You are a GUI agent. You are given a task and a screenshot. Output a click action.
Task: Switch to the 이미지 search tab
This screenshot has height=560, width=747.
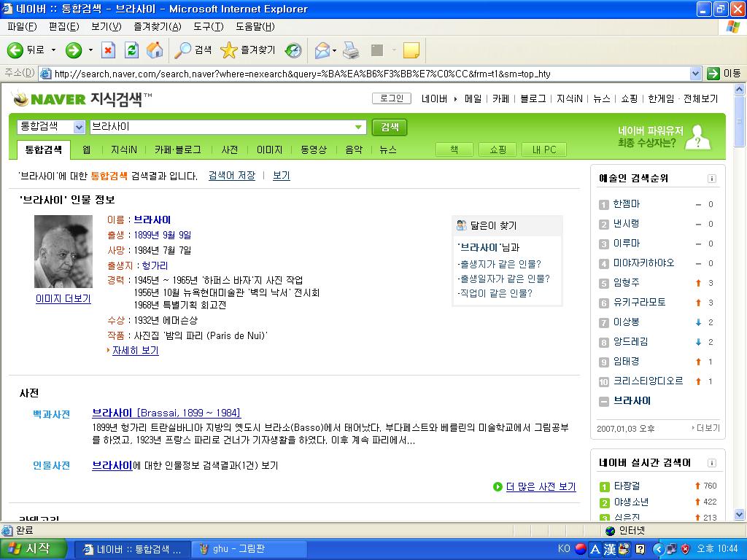pyautogui.click(x=269, y=149)
